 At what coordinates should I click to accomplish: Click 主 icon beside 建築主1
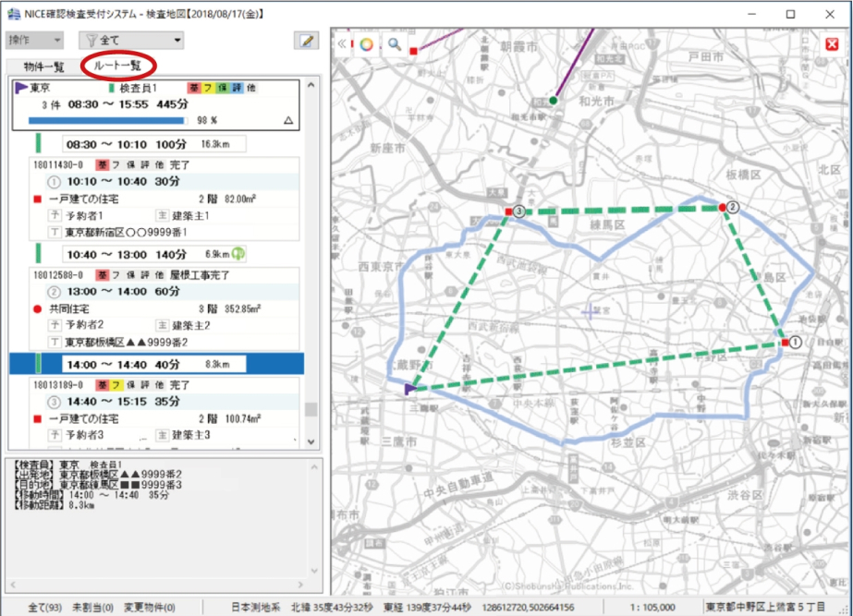pyautogui.click(x=162, y=215)
